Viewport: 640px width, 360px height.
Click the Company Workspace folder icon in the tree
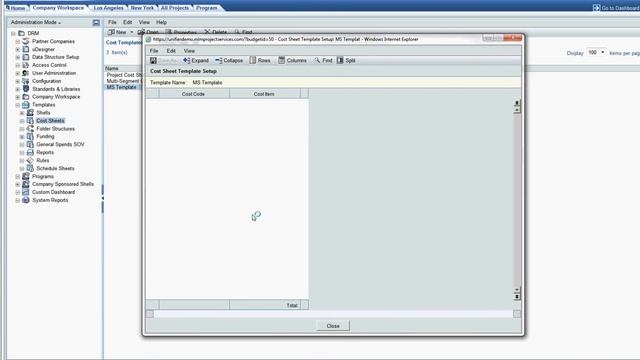(x=26, y=97)
